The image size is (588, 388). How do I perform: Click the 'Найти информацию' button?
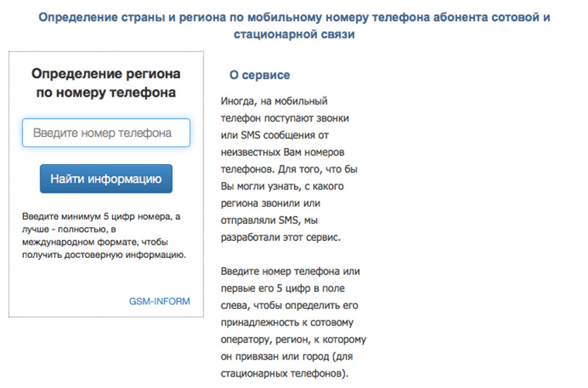click(106, 179)
